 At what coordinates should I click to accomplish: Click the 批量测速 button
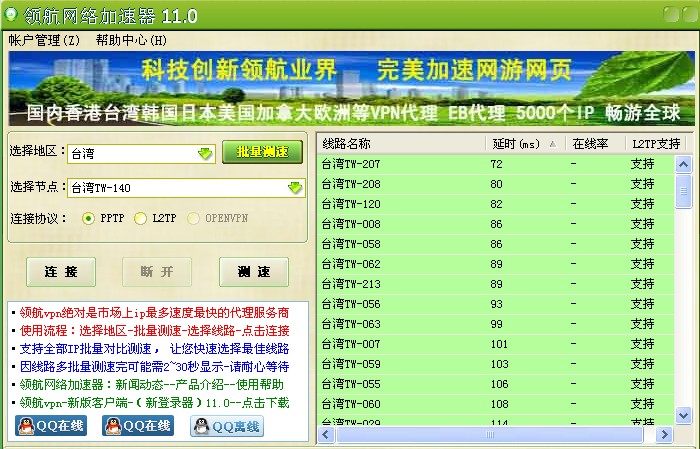pos(262,152)
